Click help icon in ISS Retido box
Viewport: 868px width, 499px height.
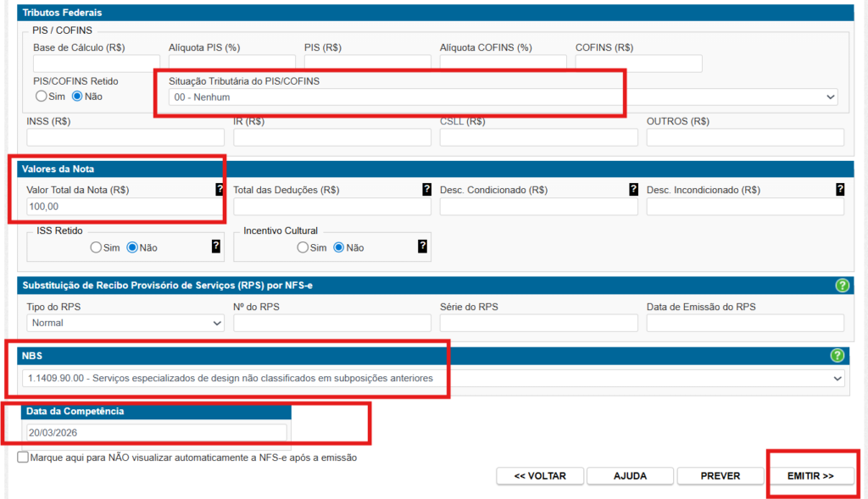click(216, 247)
